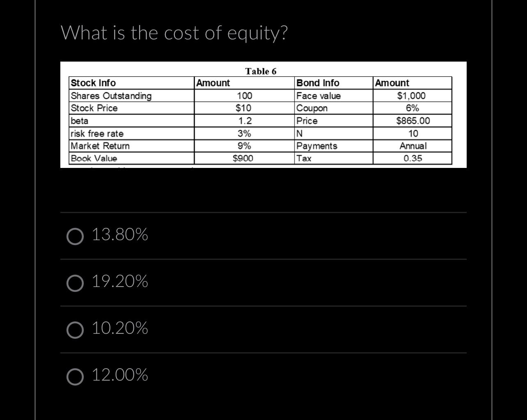Select the 10.20% answer option
527x420 pixels.
[x=75, y=329]
